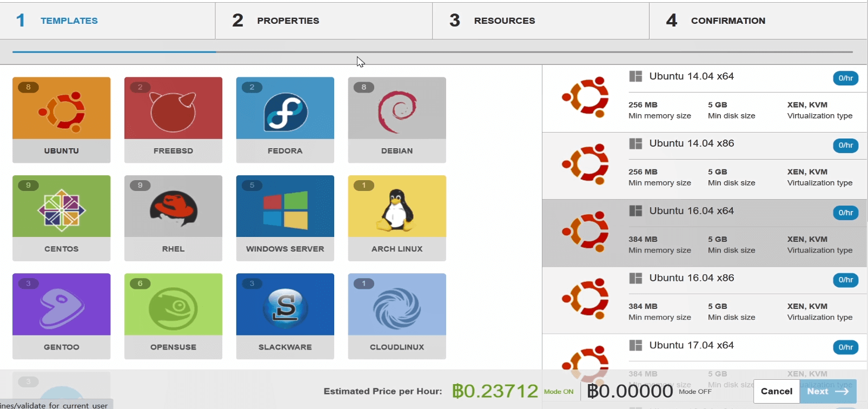The image size is (868, 409).
Task: Click the count badge 6 on openSUSE tile
Action: pyautogui.click(x=140, y=283)
